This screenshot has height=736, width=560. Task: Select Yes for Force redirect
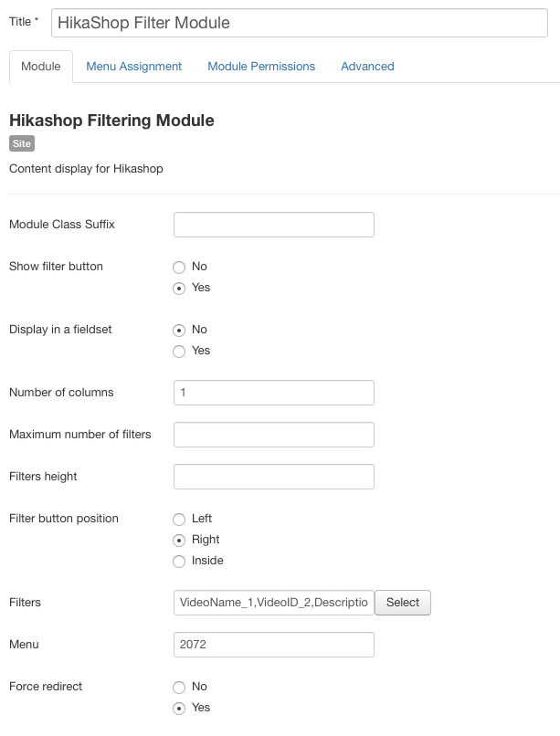click(x=179, y=708)
